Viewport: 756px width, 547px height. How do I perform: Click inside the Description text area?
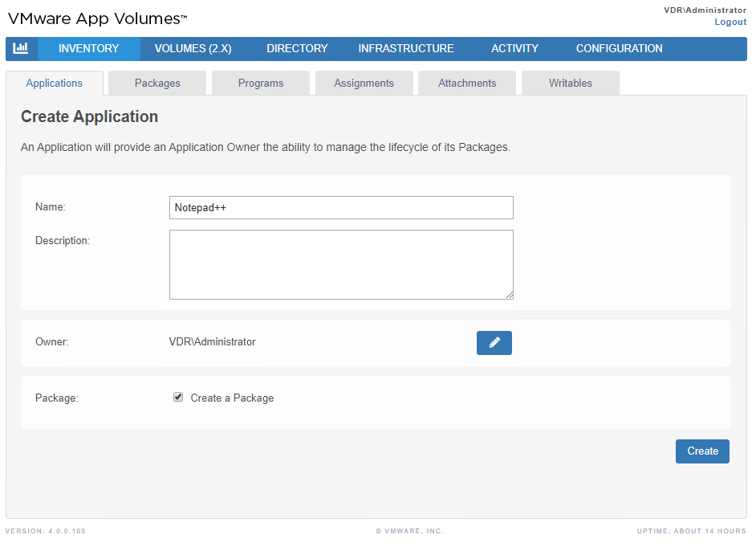click(x=341, y=264)
